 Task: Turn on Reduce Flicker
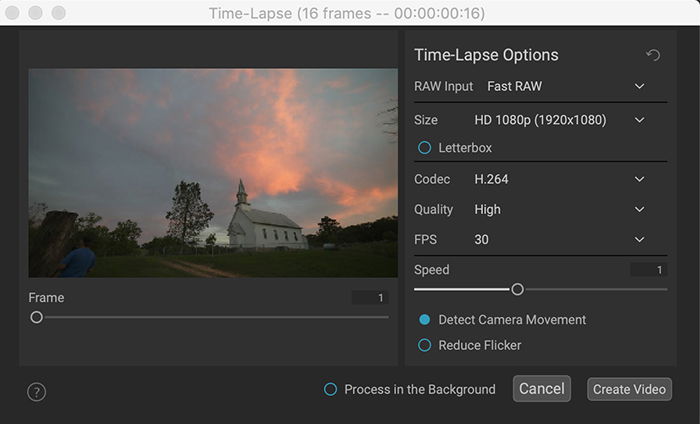424,345
